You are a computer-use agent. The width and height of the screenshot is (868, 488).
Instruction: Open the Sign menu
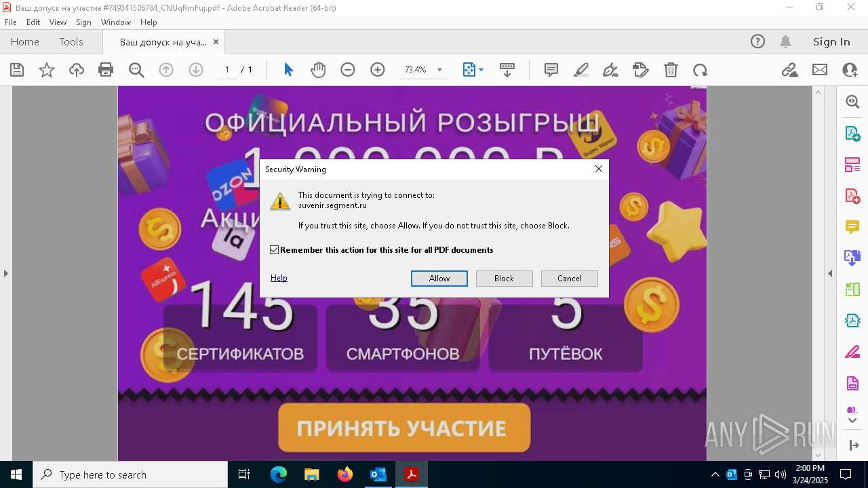(83, 22)
